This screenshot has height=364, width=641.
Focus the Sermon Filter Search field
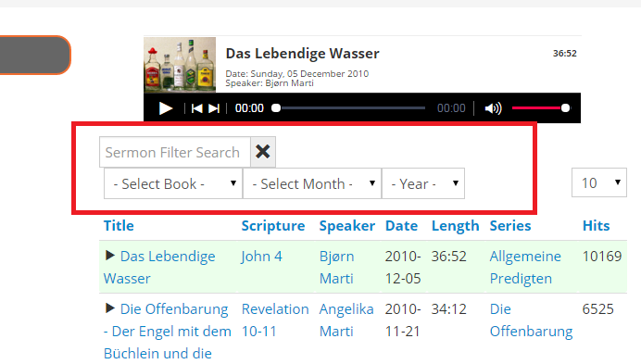point(175,152)
